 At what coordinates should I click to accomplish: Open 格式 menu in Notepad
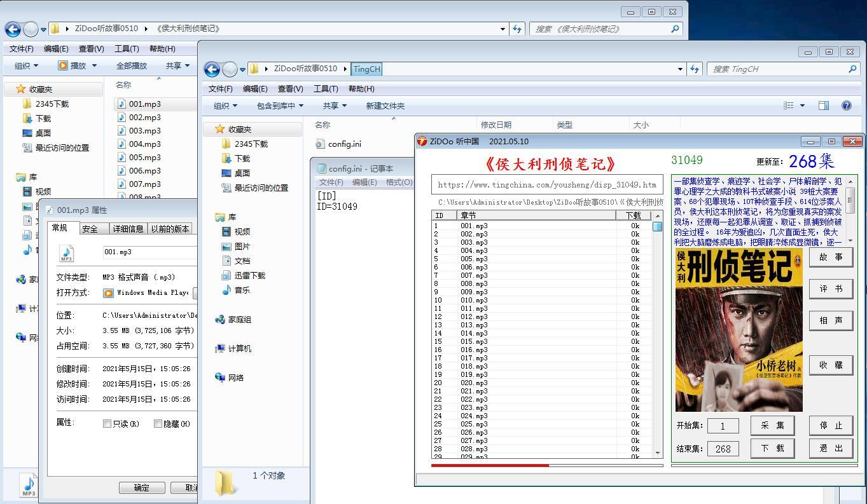coord(399,182)
